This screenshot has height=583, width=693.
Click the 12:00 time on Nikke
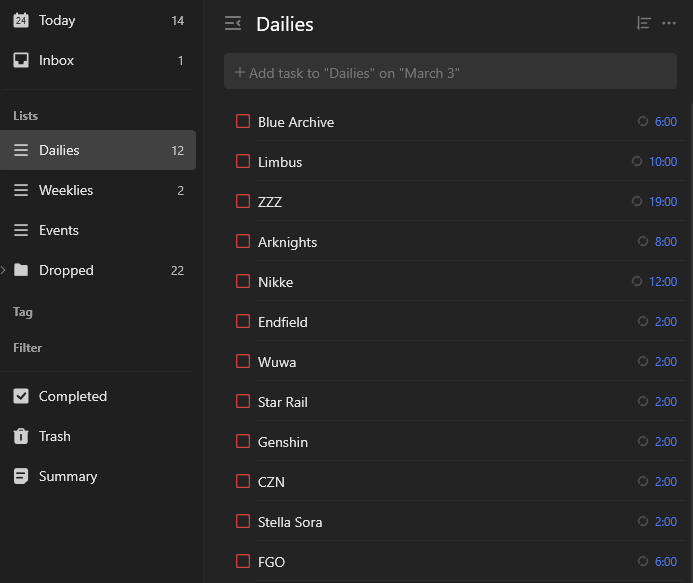[x=663, y=281]
